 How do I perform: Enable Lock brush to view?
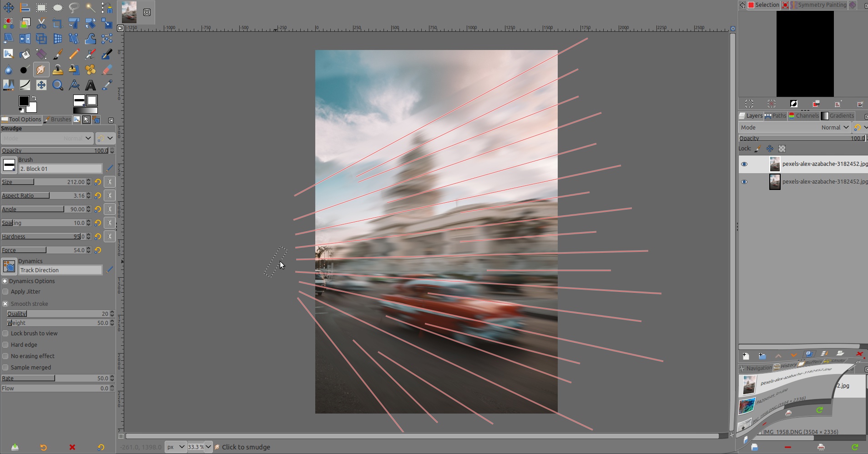[5, 334]
